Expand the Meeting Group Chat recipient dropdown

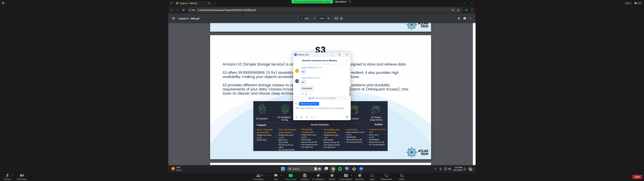(x=309, y=104)
